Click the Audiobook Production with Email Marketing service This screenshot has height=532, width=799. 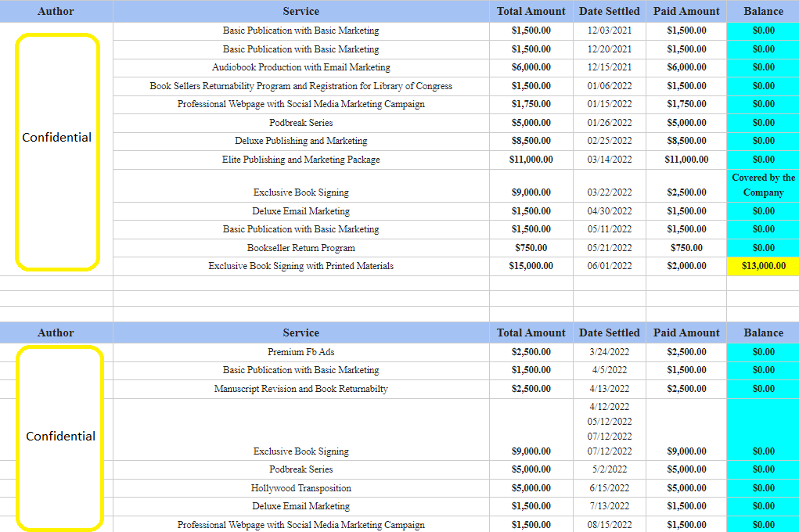coord(301,67)
